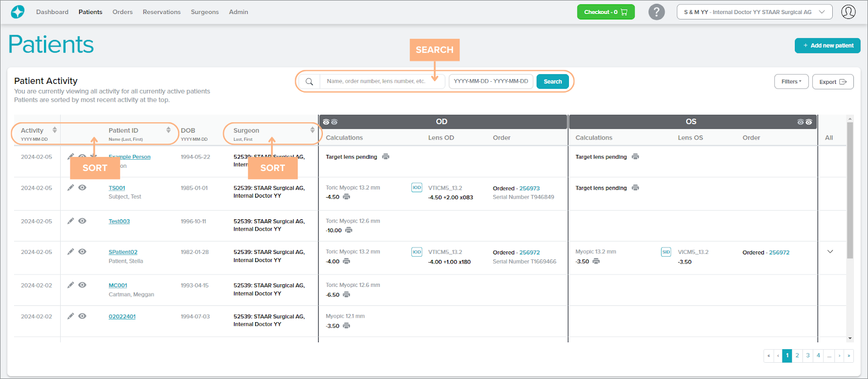Click the date range input field
Viewport: 868px width, 379px height.
pos(491,81)
